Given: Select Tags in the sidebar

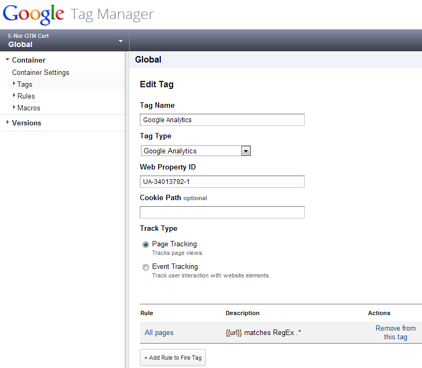Looking at the screenshot, I should coord(25,84).
